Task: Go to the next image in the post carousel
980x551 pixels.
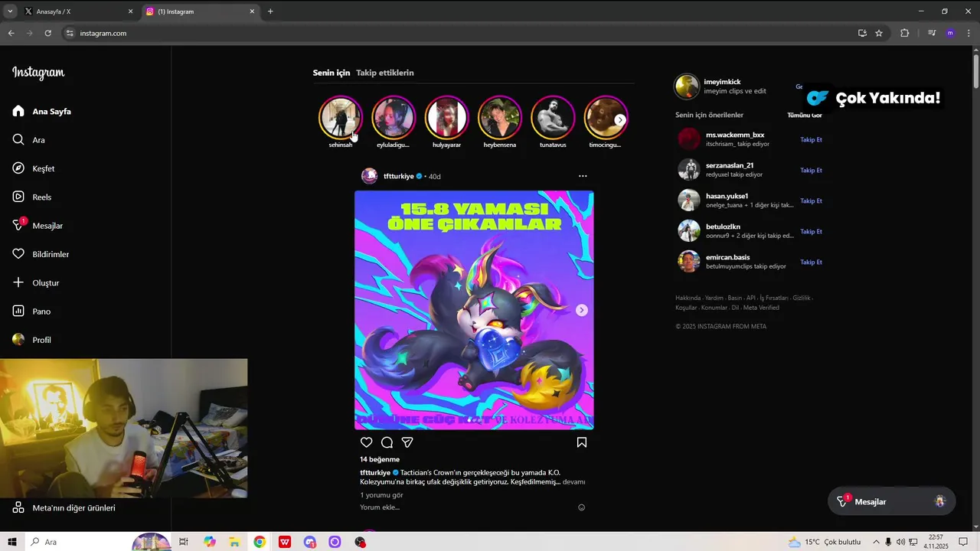Action: (582, 310)
